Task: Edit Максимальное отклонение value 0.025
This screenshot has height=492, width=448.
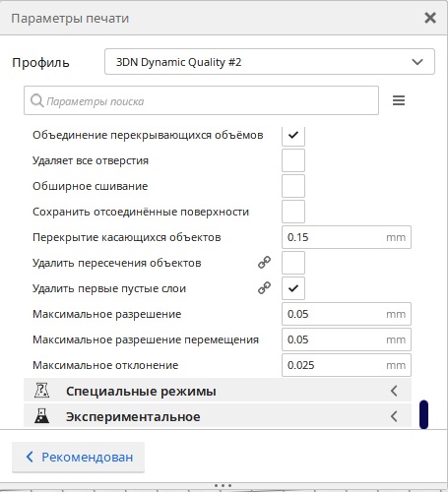Action: click(x=347, y=365)
